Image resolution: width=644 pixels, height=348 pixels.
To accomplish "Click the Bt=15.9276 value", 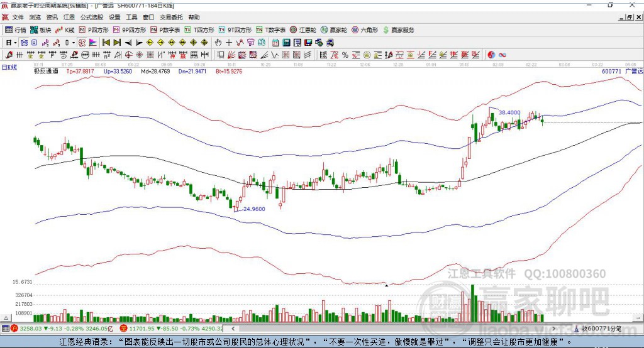I will coord(229,71).
